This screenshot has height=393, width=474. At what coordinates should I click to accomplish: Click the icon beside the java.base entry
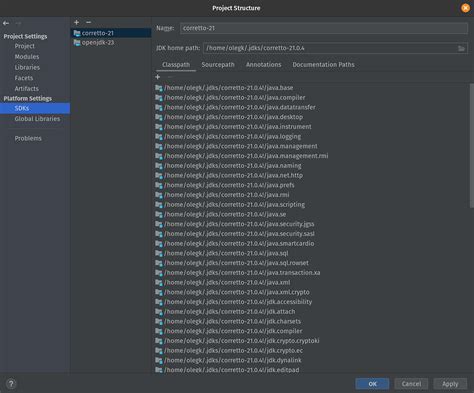tap(159, 88)
